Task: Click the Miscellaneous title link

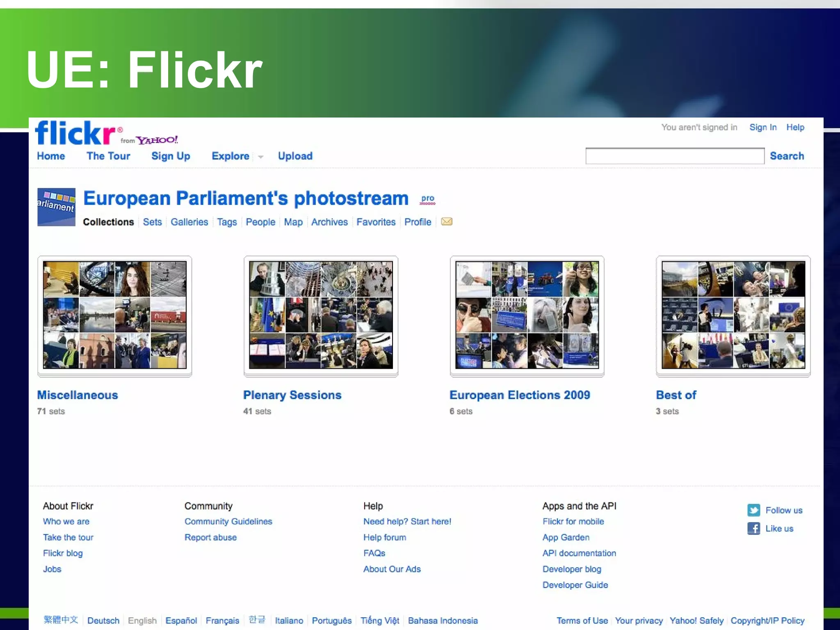Action: click(x=78, y=395)
